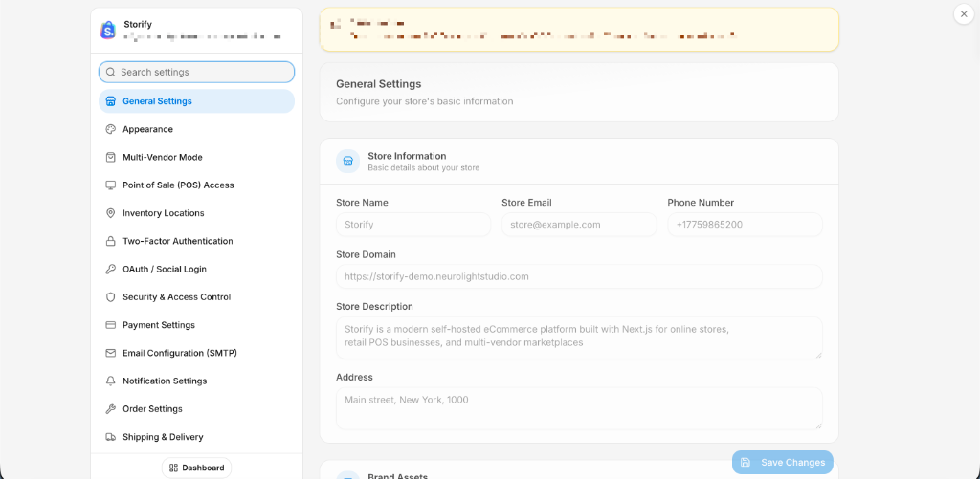980x479 pixels.
Task: Open Point of Sale (POS) Access
Action: [x=196, y=185]
